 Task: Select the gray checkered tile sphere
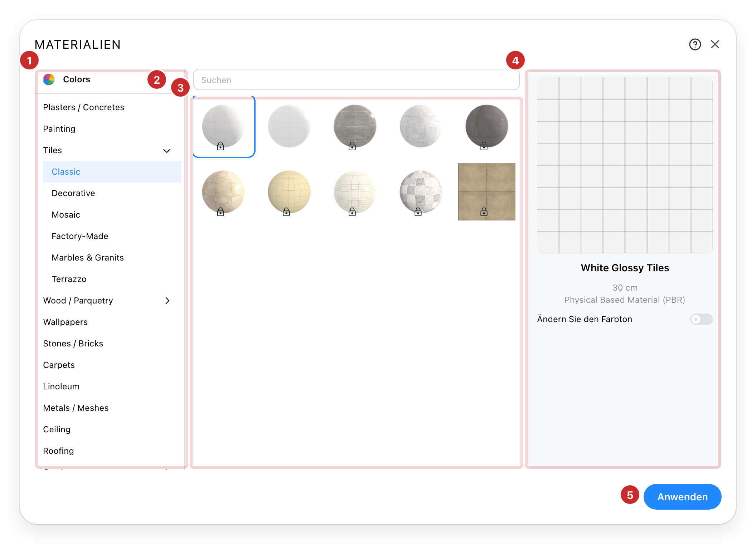[x=421, y=192]
